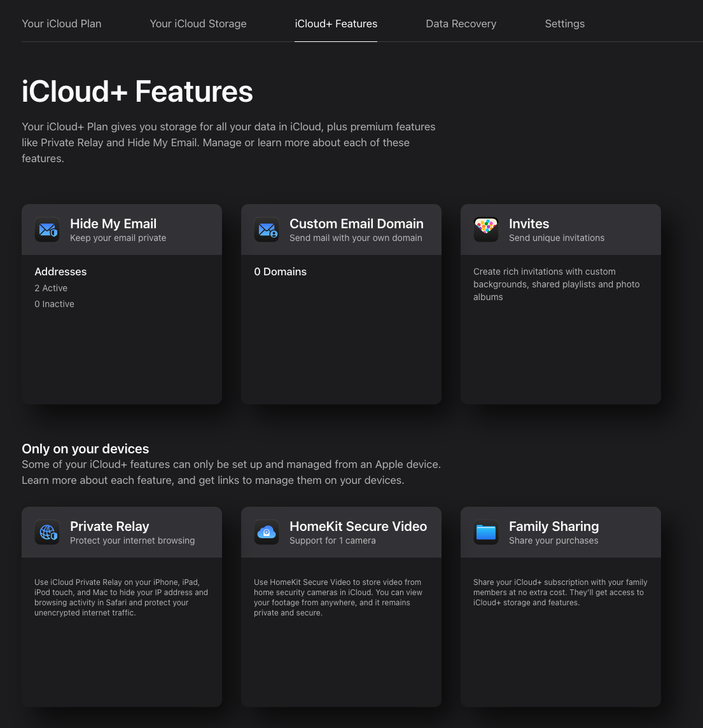Image resolution: width=703 pixels, height=728 pixels.
Task: Open the Invites card title
Action: (x=529, y=224)
